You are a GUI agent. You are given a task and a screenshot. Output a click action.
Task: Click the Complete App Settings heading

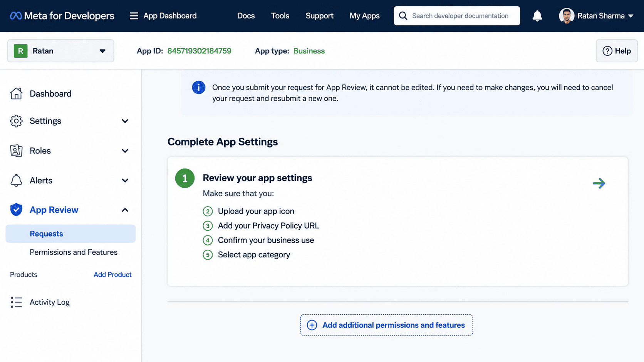[223, 142]
